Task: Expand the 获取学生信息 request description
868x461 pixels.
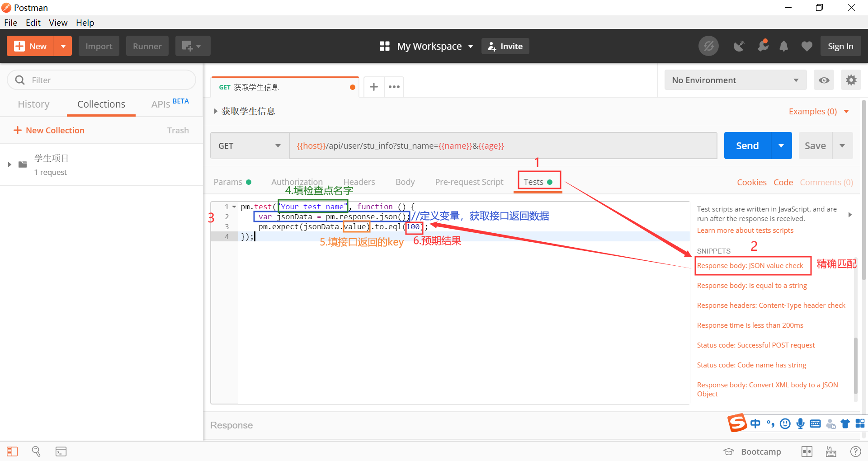Action: point(216,111)
